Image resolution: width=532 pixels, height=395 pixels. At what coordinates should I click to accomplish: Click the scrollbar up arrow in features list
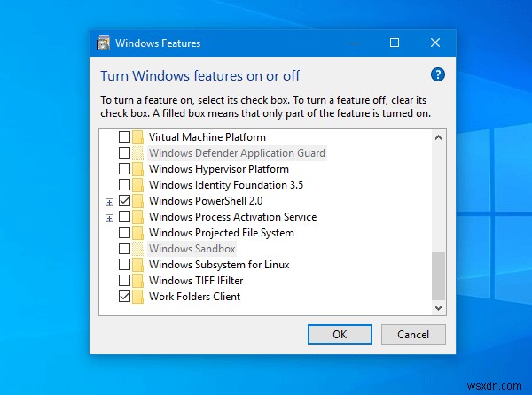438,137
